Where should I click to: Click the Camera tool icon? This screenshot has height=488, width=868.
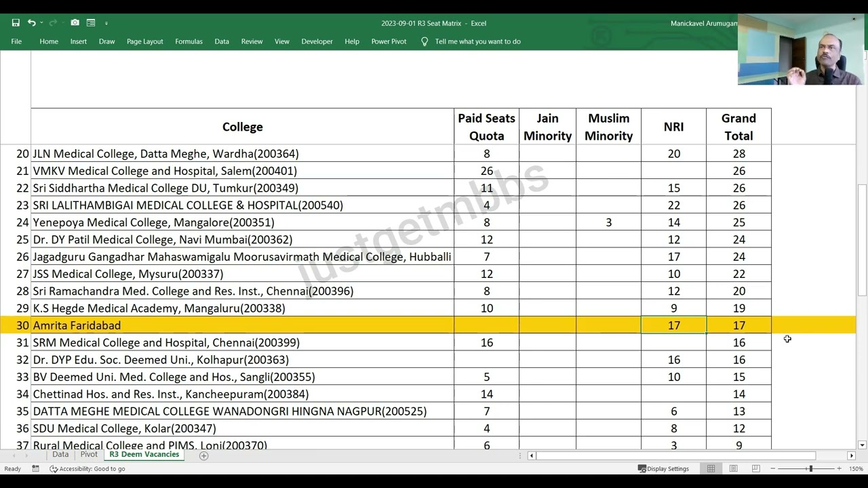75,23
